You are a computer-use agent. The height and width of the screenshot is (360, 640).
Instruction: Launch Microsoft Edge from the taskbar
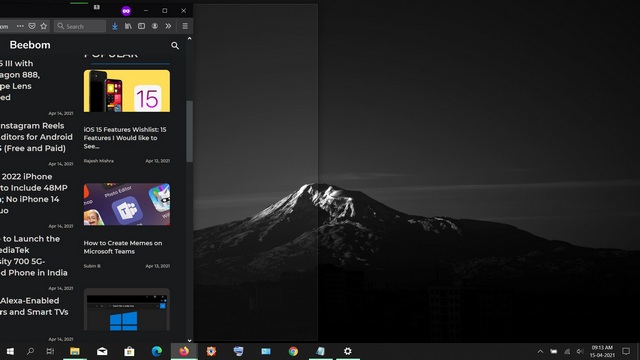[157, 351]
